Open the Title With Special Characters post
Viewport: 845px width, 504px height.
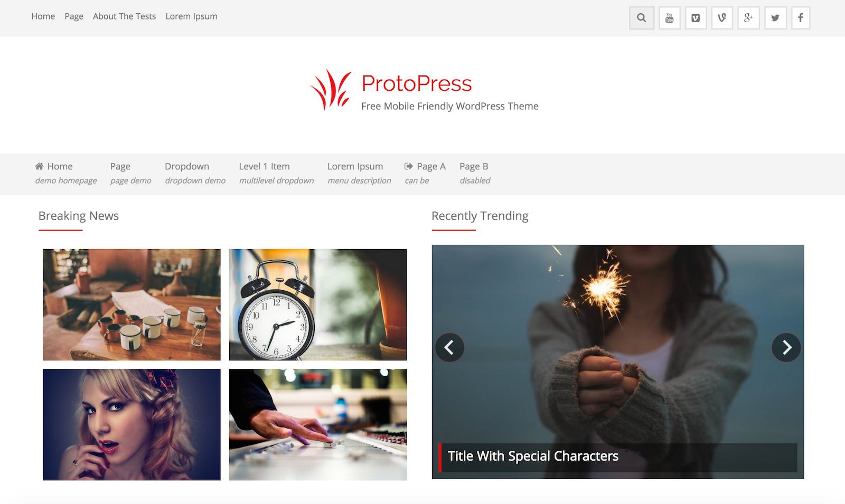(x=533, y=457)
